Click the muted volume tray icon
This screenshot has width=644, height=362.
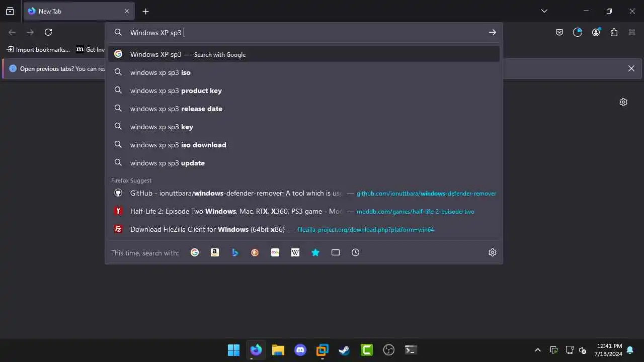pos(583,350)
